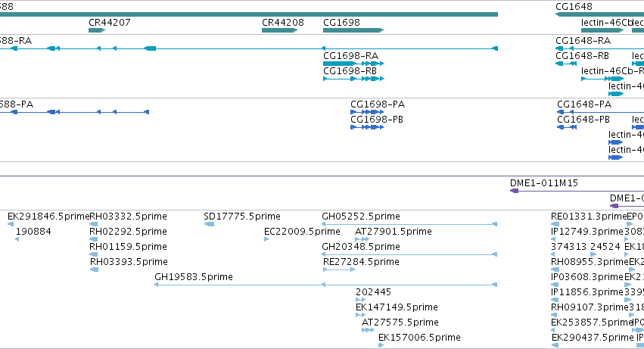Select the RE27284.5prime EST feature line
Image resolution: width=644 pixels, height=349 pixels.
339,270
